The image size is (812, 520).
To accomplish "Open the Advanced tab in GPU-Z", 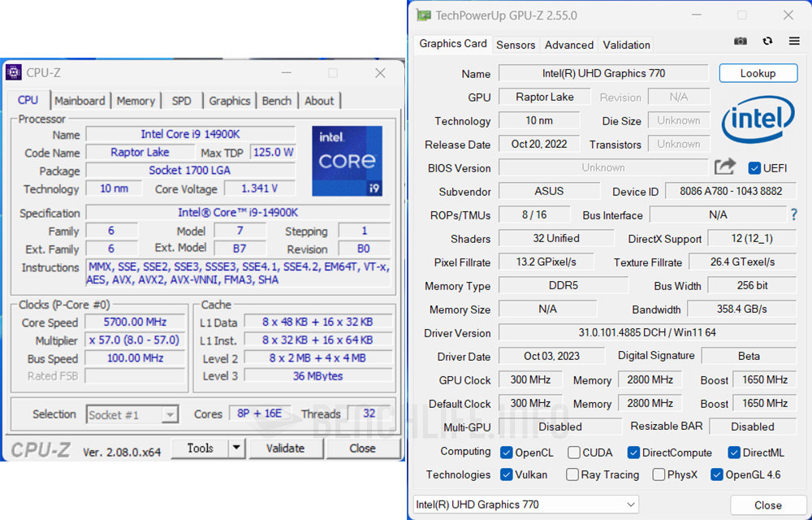I will [x=568, y=45].
